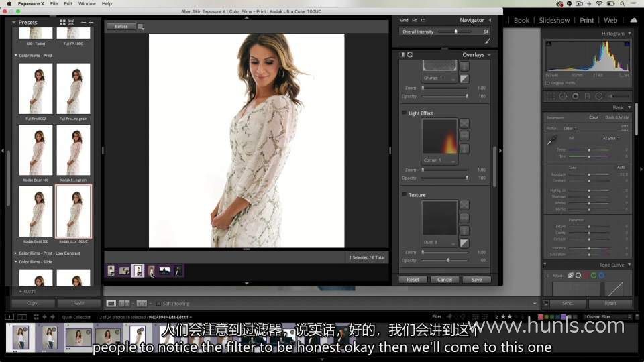Image resolution: width=644 pixels, height=362 pixels.
Task: Enable the Texture overlay checkbox
Action: click(x=404, y=195)
